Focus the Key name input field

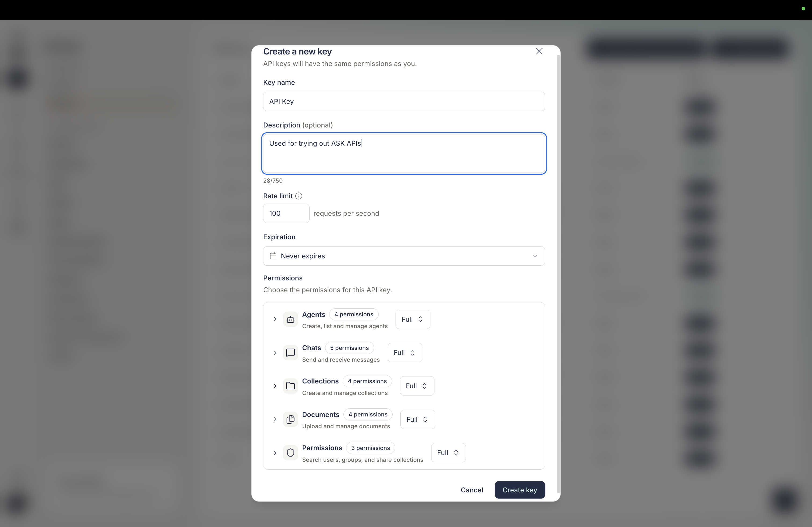click(x=404, y=101)
